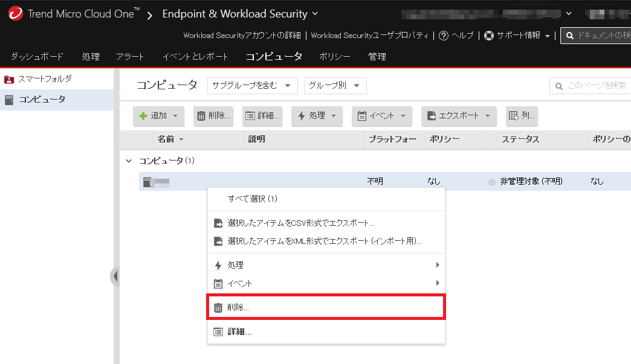This screenshot has width=631, height=364.
Task: Open the グループ別 dropdown
Action: (x=335, y=86)
